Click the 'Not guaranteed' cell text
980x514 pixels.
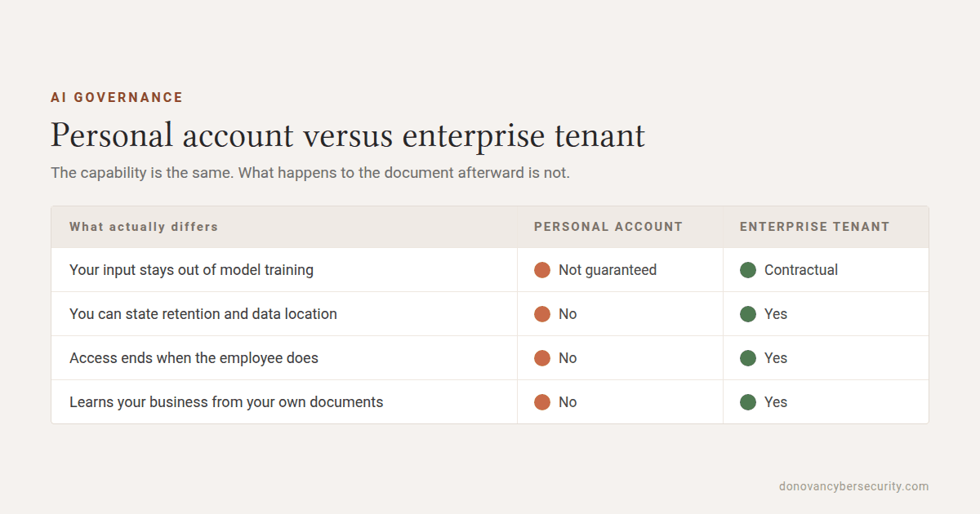click(608, 270)
